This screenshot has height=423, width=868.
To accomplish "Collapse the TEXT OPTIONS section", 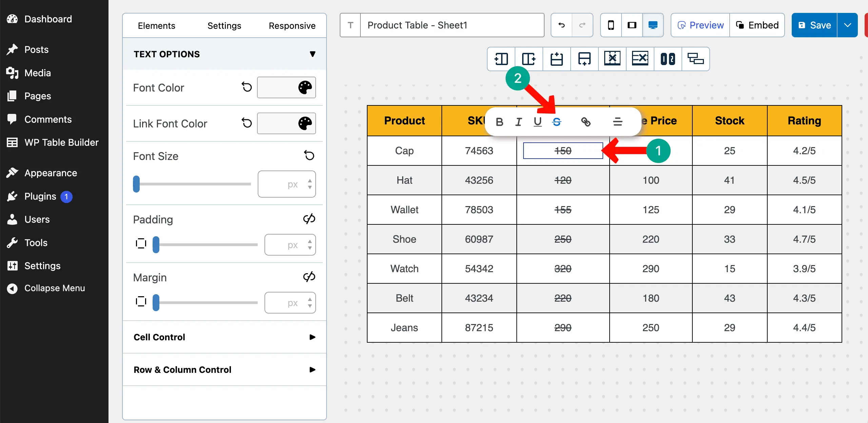I will tap(313, 54).
